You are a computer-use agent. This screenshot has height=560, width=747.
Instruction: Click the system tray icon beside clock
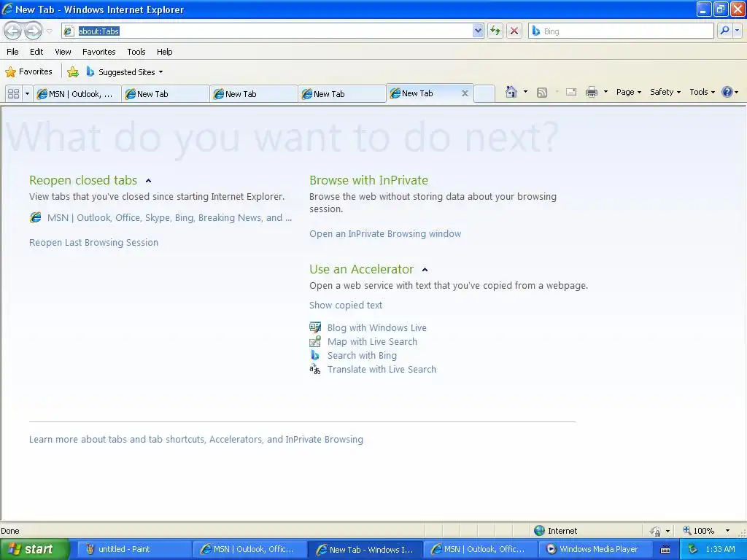[x=692, y=549]
